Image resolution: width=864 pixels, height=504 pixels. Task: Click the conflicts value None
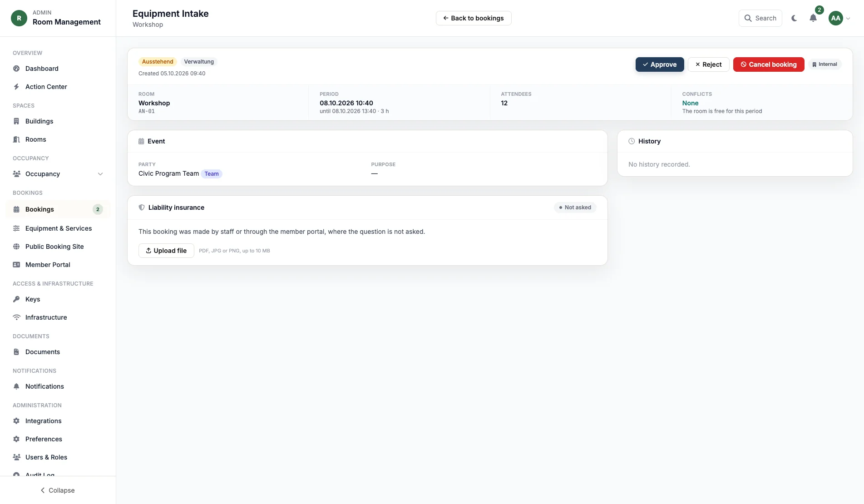(x=690, y=103)
